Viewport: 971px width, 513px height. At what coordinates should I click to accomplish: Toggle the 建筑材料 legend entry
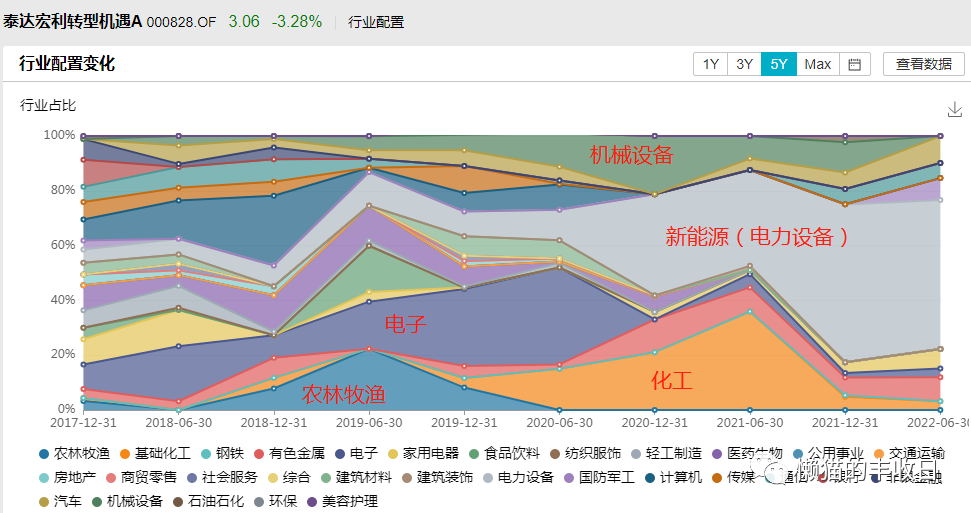pyautogui.click(x=357, y=477)
